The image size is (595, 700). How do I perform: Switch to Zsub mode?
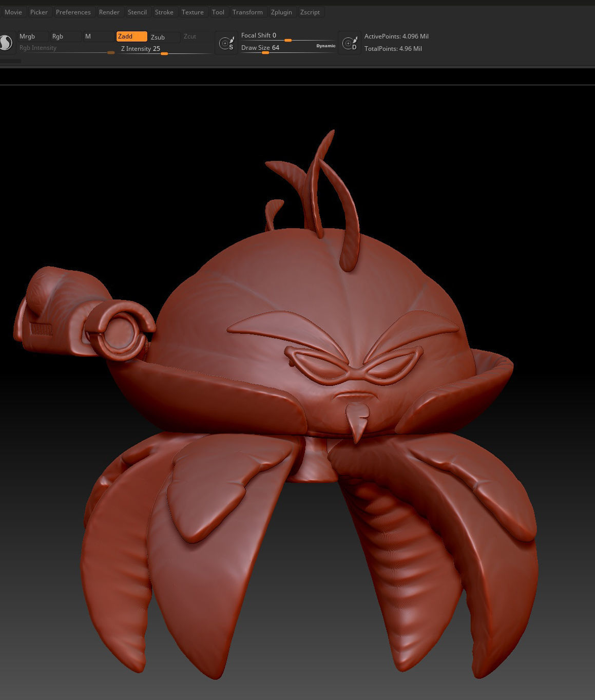tap(164, 37)
